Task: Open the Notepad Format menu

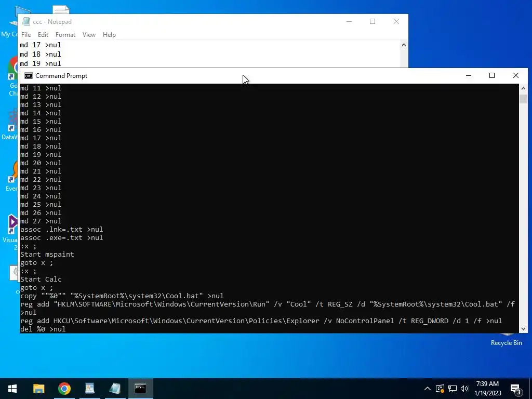Action: pyautogui.click(x=65, y=35)
